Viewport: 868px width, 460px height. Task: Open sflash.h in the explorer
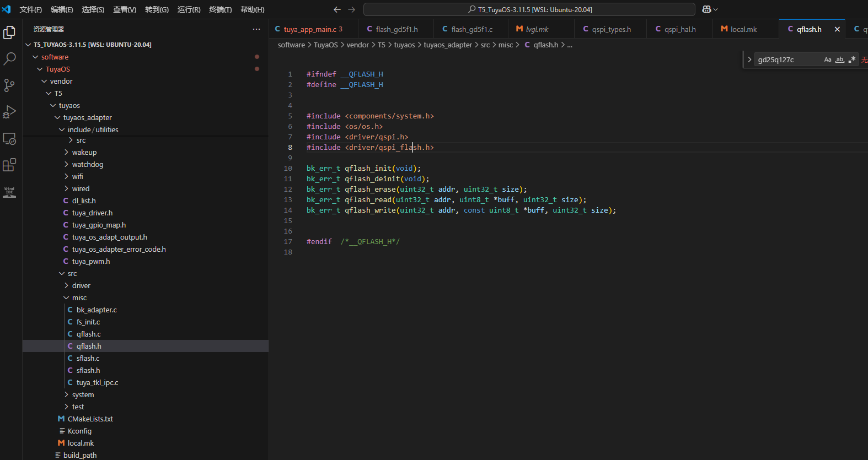(x=146, y=370)
